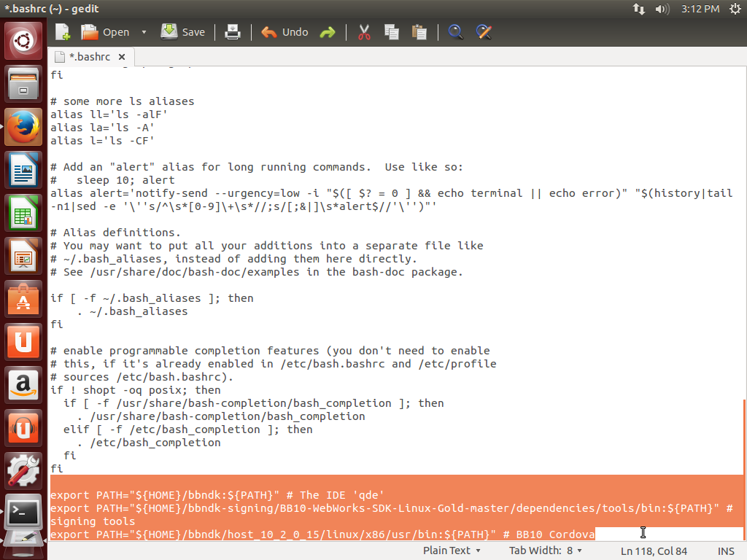Open Ubuntu Dash from the launcher
The image size is (747, 560).
pos(23,41)
